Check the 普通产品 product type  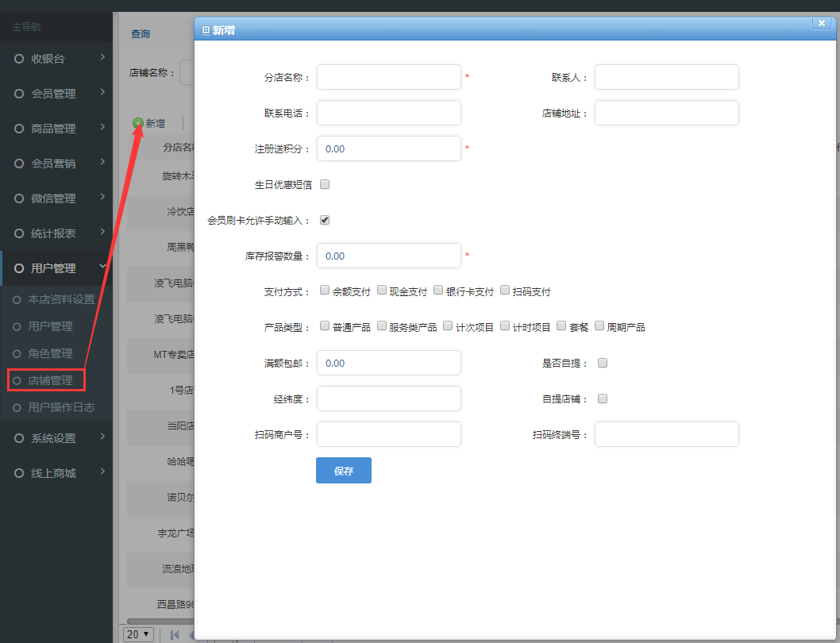(x=325, y=325)
